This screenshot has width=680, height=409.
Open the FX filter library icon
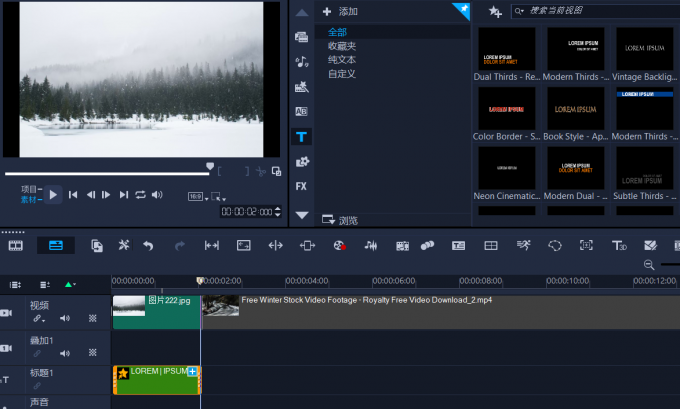pyautogui.click(x=301, y=187)
